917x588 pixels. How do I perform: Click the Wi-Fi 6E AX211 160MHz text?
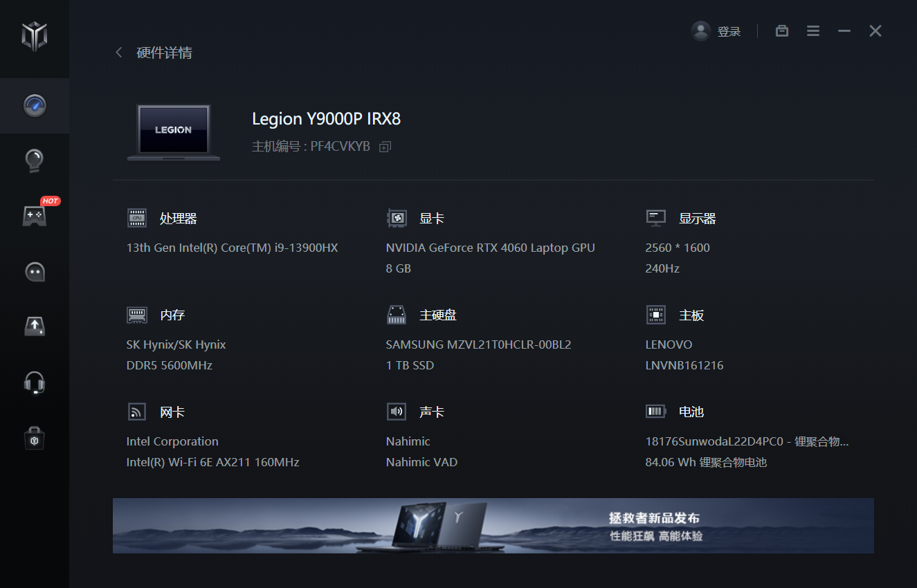coord(212,462)
